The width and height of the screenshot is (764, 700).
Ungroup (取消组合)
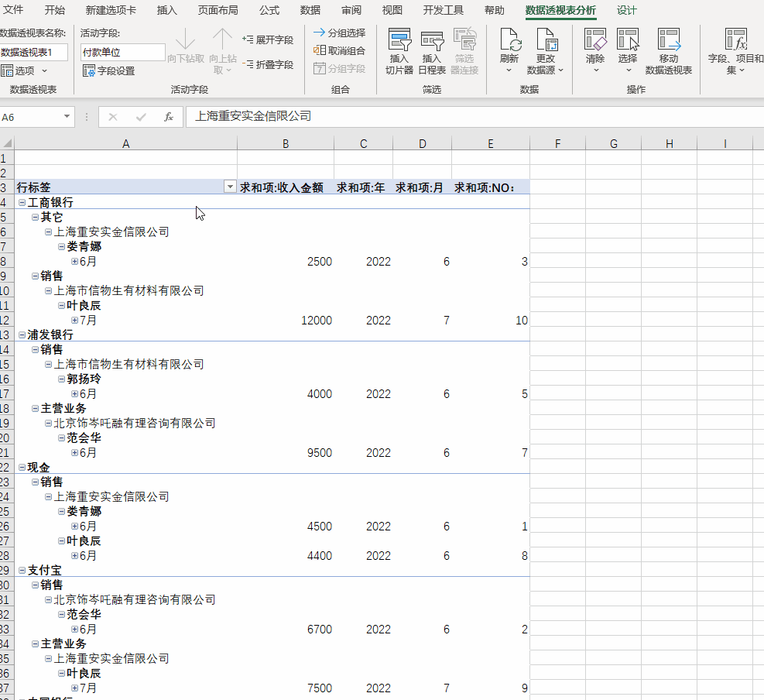pos(340,50)
